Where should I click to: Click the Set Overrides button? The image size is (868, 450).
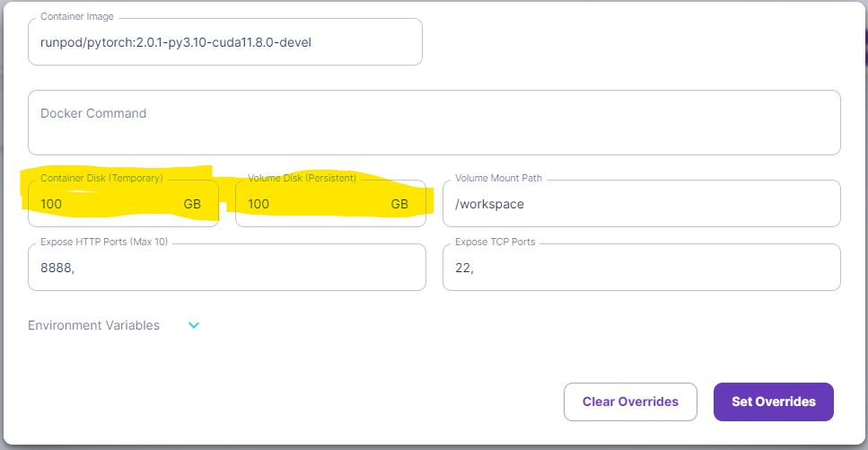pos(774,401)
